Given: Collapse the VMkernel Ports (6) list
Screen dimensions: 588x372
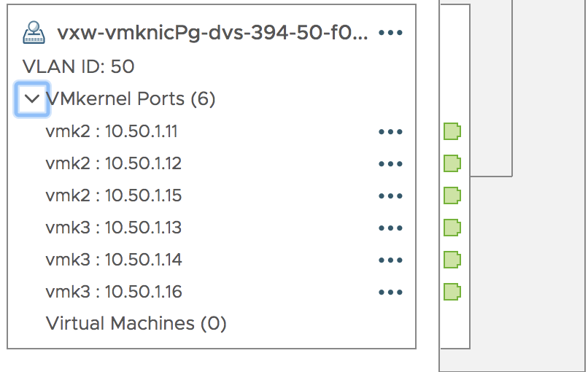Looking at the screenshot, I should click(x=32, y=99).
